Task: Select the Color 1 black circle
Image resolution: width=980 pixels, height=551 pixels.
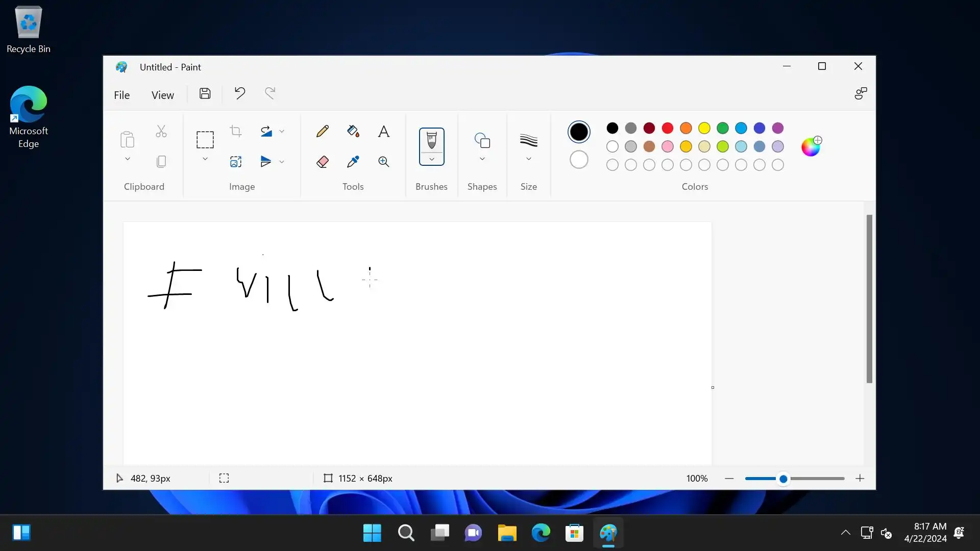Action: [578, 132]
